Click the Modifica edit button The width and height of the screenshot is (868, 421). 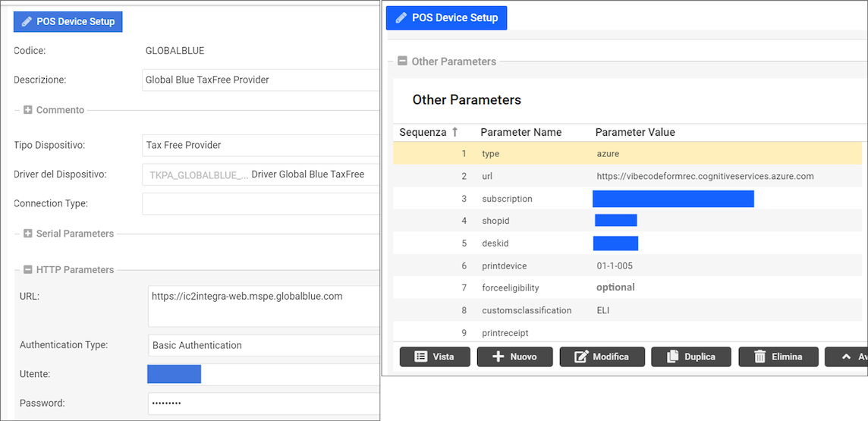click(x=602, y=357)
